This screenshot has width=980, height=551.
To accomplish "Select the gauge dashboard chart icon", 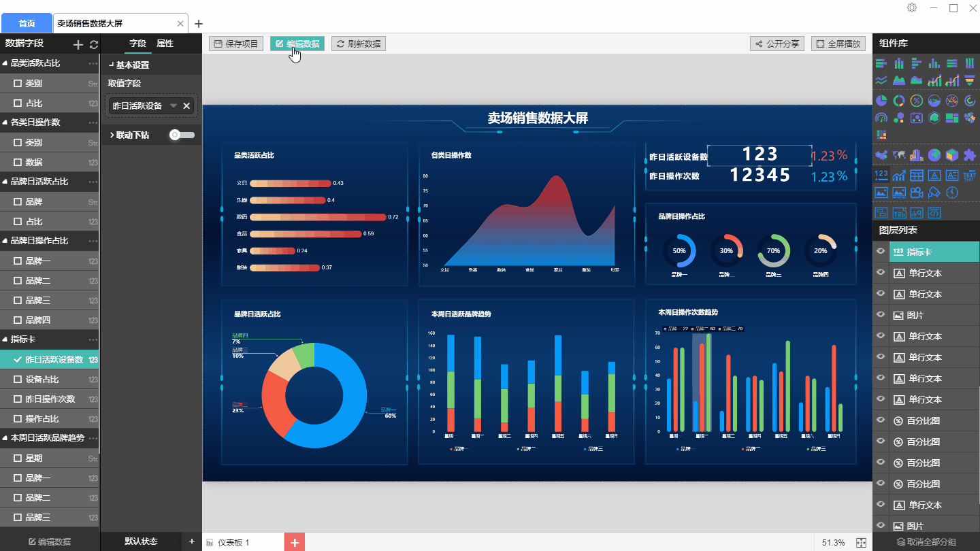I will pos(881,118).
